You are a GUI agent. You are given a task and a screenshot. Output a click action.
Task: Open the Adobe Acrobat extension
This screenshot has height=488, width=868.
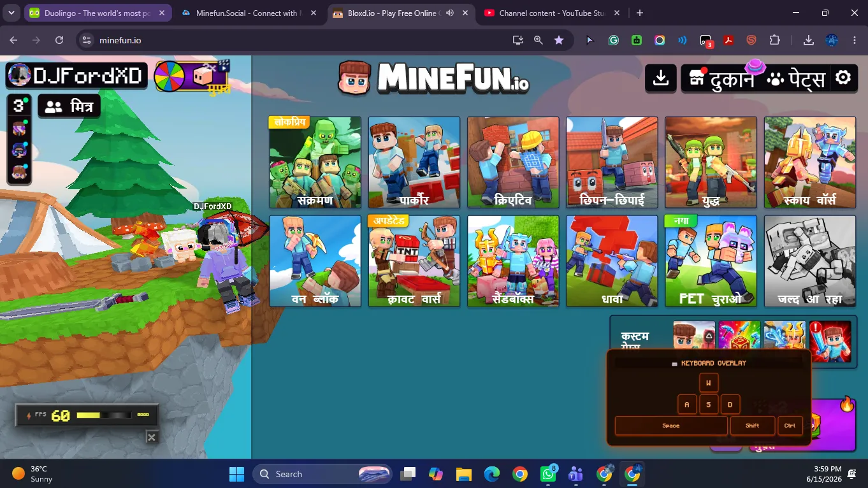coord(728,40)
